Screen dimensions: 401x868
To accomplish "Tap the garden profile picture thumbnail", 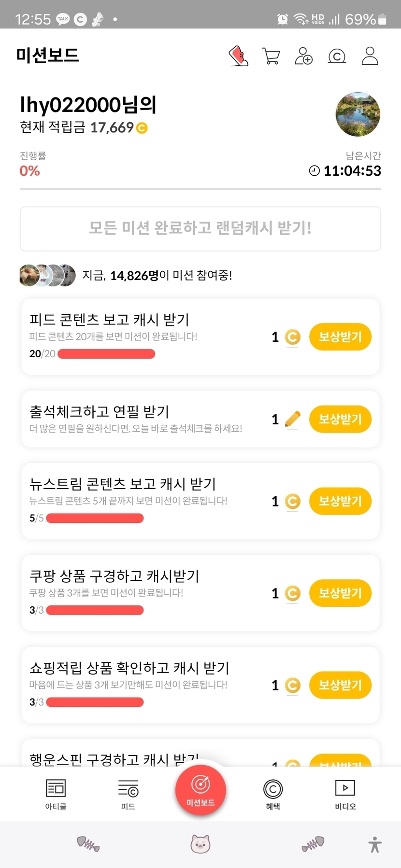I will tap(358, 114).
